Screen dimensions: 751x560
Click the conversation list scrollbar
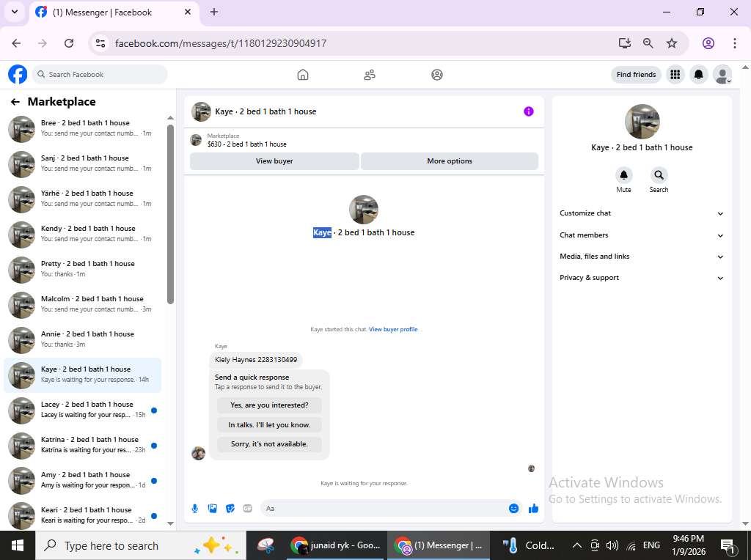click(170, 214)
